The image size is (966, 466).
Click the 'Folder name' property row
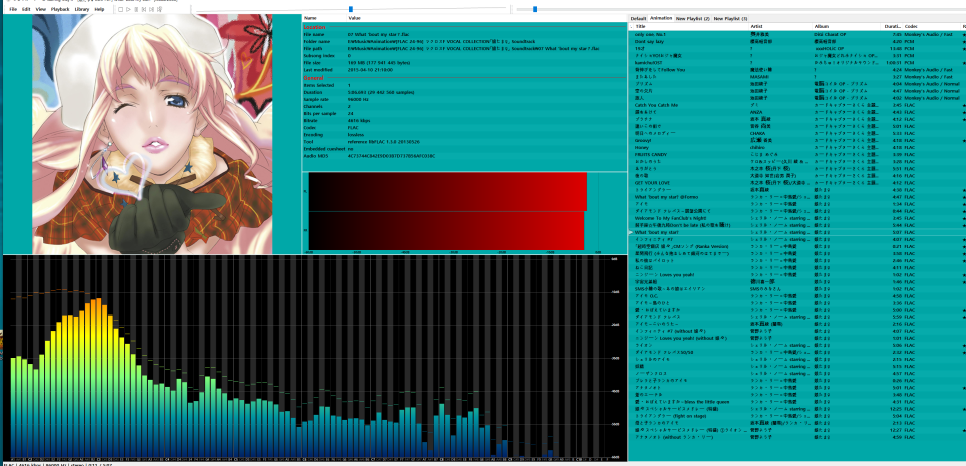[464, 41]
